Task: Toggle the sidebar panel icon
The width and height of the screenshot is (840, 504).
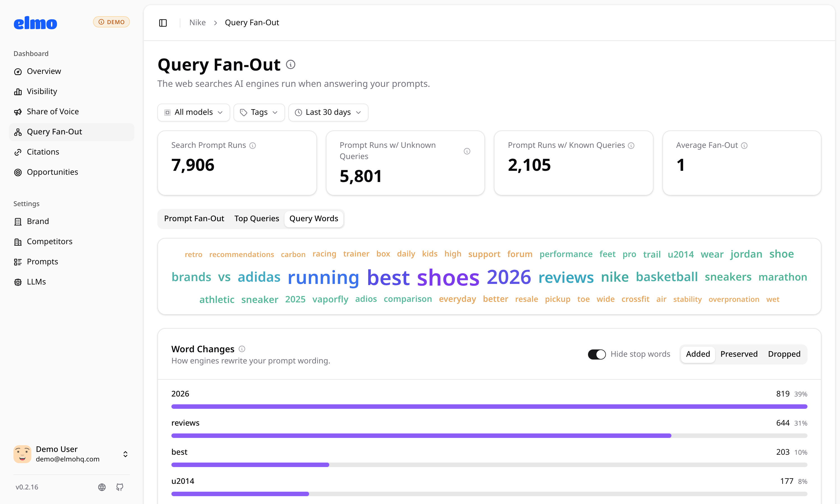Action: [x=163, y=23]
